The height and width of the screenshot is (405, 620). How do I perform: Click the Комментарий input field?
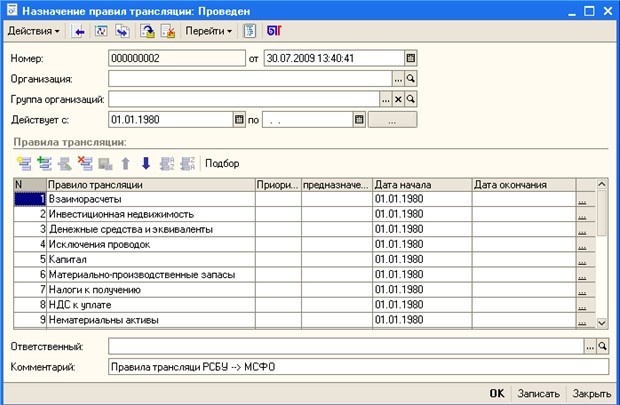point(358,367)
